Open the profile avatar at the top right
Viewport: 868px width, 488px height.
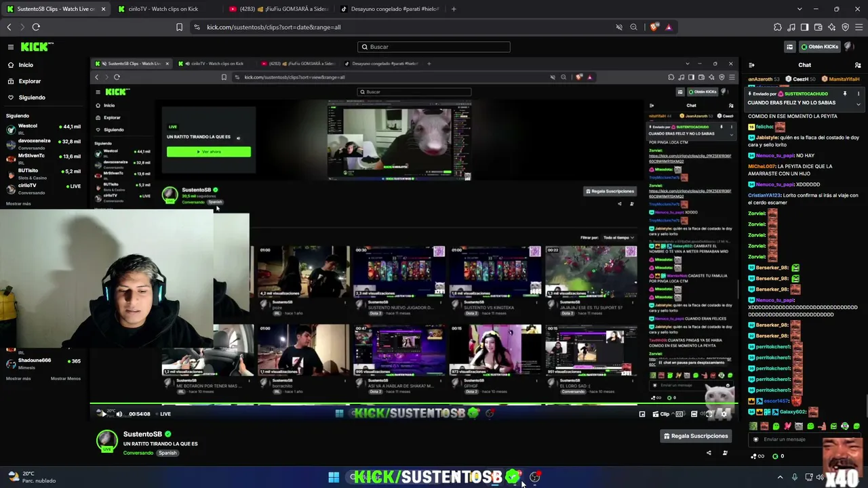click(x=848, y=47)
